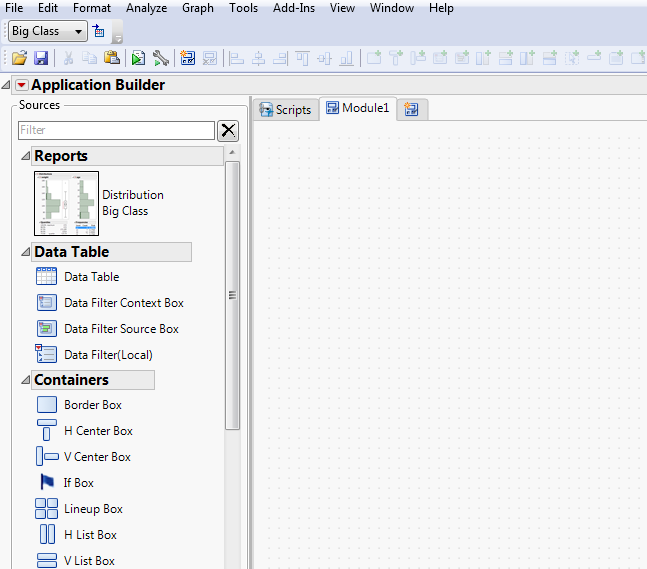Image resolution: width=647 pixels, height=569 pixels.
Task: Clear the filter with the X button
Action: tap(229, 130)
